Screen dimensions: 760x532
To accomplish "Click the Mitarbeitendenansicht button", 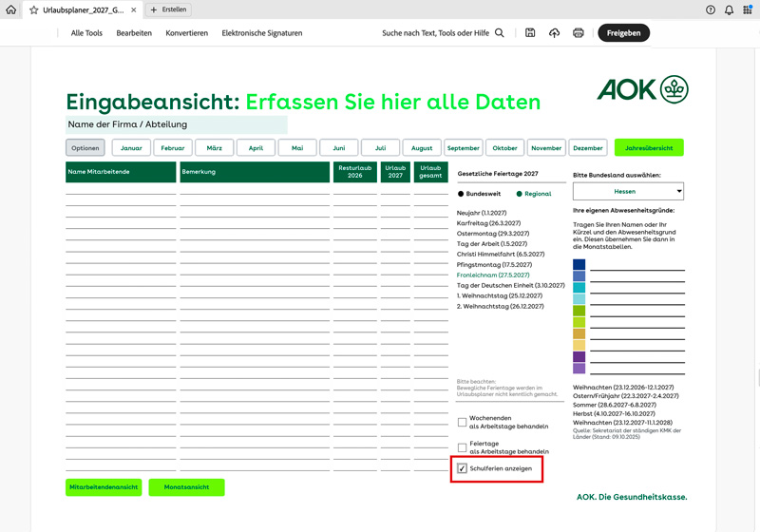I will click(104, 487).
